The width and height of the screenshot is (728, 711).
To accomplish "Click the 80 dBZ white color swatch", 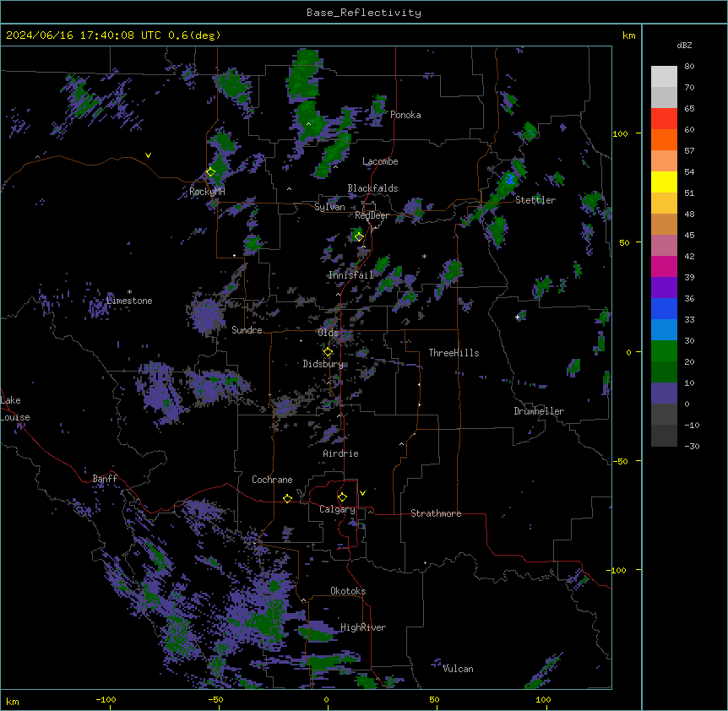I will [x=664, y=77].
